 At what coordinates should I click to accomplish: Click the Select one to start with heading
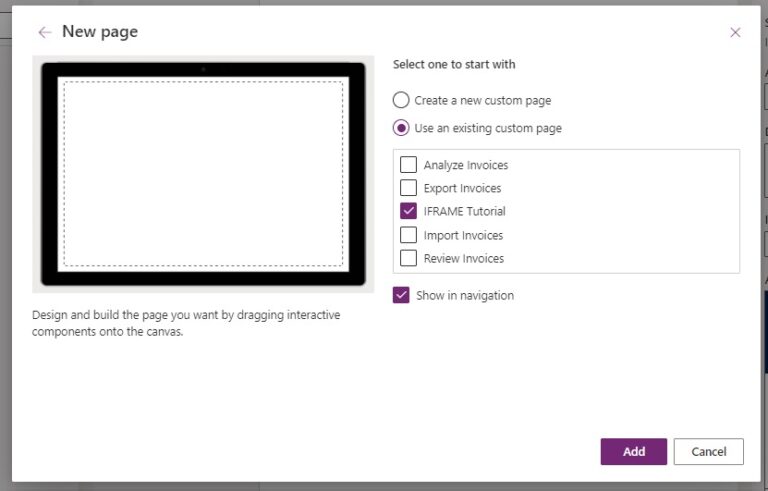[454, 64]
